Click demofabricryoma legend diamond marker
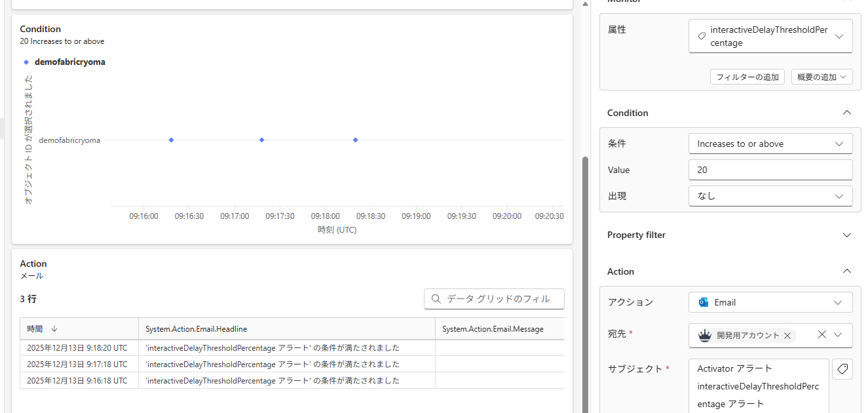The height and width of the screenshot is (413, 868). point(26,62)
